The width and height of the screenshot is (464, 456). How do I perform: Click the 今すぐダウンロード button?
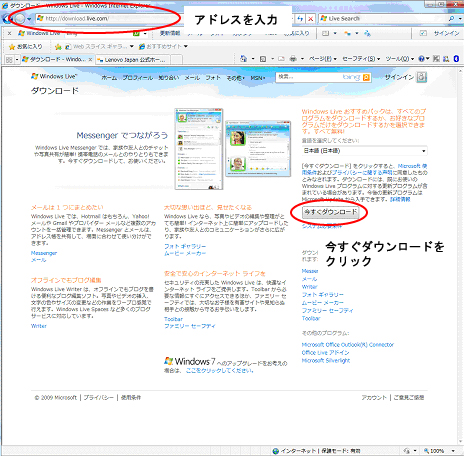(330, 212)
